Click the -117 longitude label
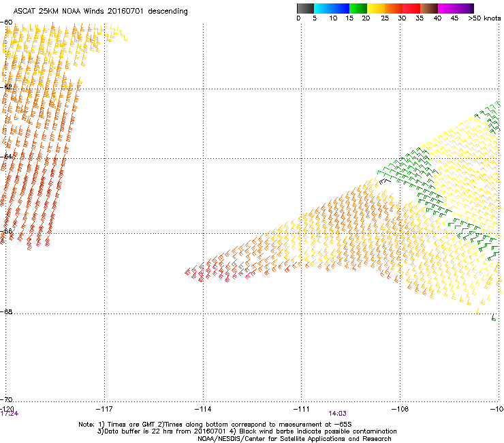 (104, 409)
